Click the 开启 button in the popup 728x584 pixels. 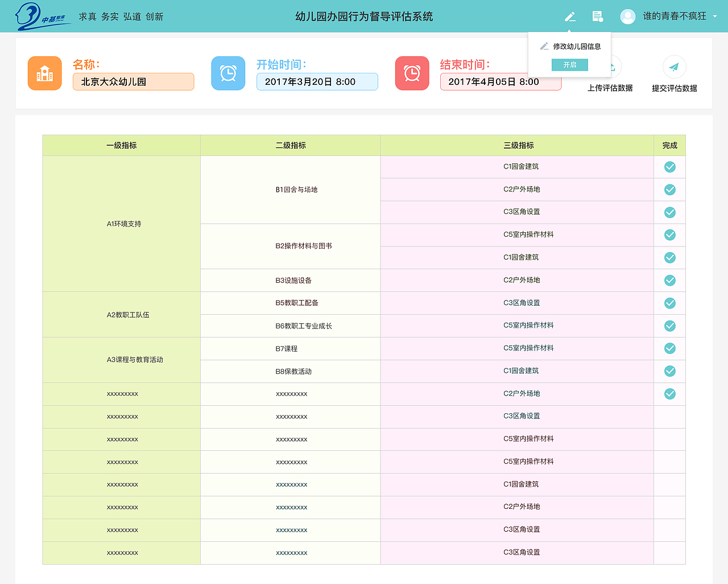(x=570, y=65)
